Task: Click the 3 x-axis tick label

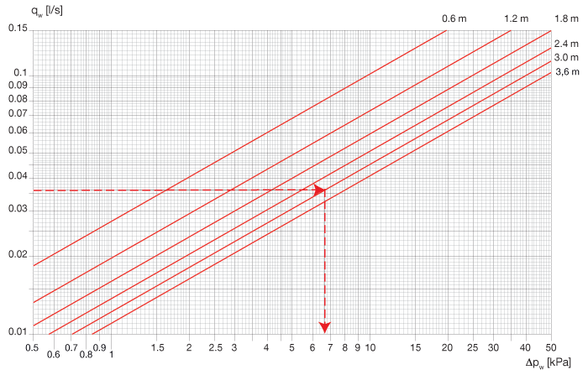Action: click(x=234, y=348)
